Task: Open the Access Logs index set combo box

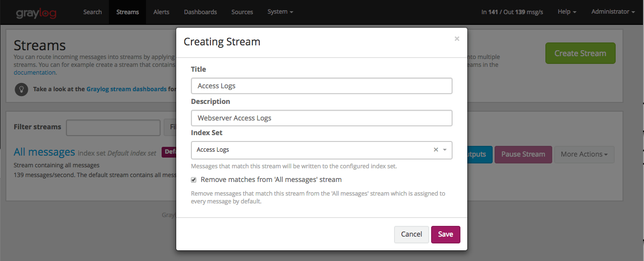Action: point(321,150)
